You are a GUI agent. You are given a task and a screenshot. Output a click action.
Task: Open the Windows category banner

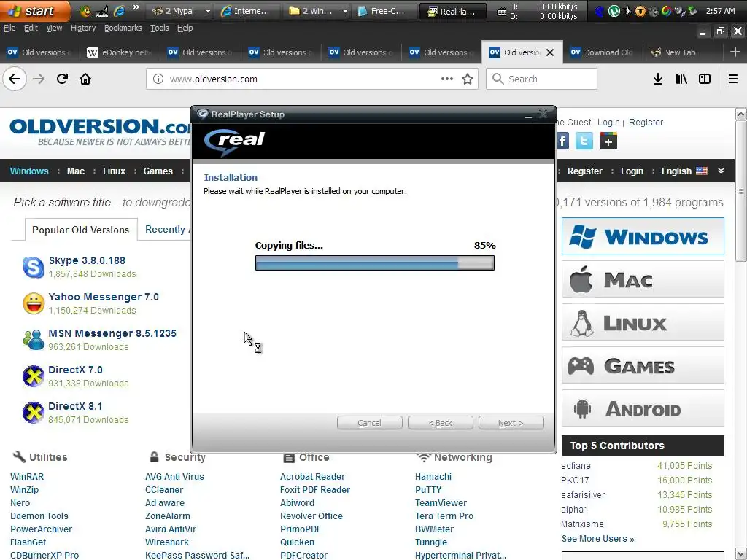pyautogui.click(x=643, y=236)
